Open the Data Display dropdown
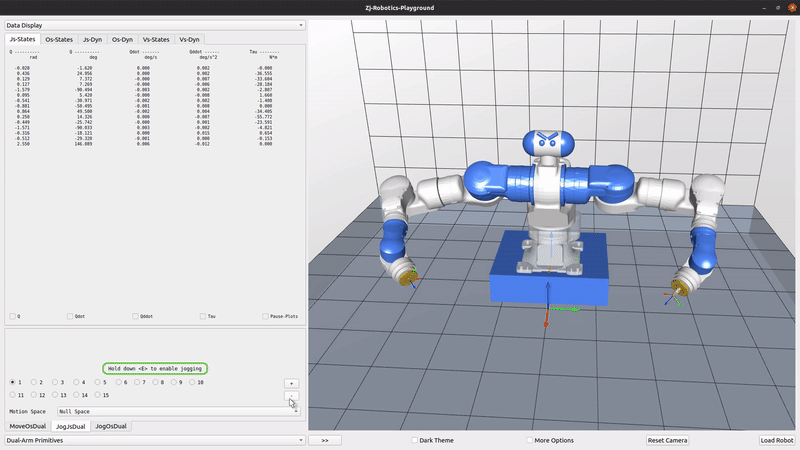The height and width of the screenshot is (450, 800). point(154,25)
